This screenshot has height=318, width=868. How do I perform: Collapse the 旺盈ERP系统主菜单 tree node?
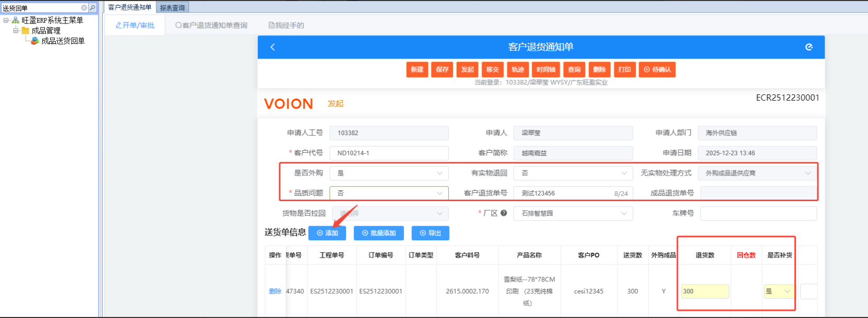[6, 20]
